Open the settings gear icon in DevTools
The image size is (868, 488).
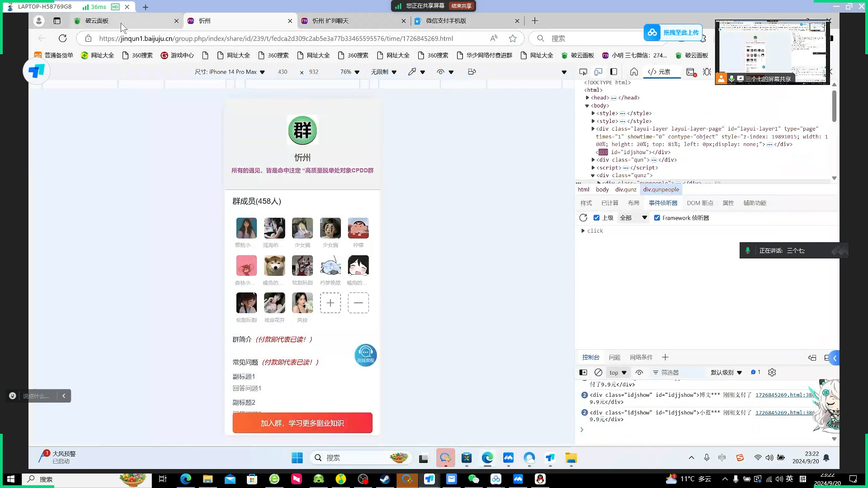click(x=773, y=372)
